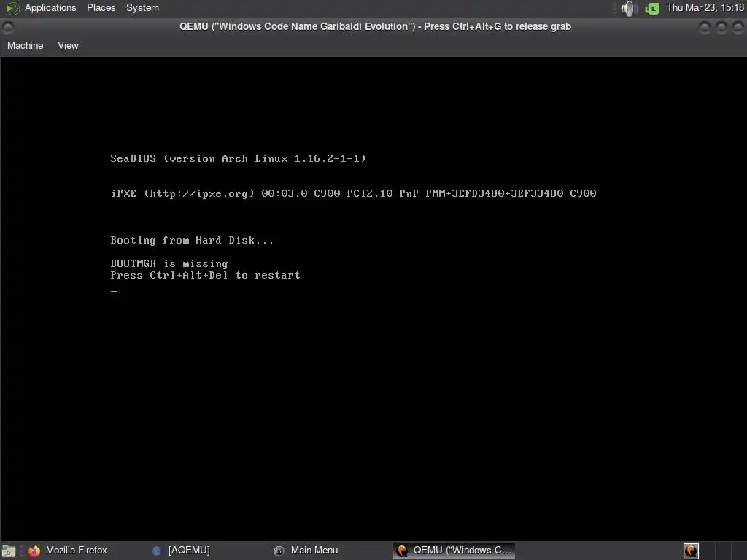Click 'Booting from Hard Disk...' line
Image resolution: width=747 pixels, height=560 pixels.
(192, 240)
